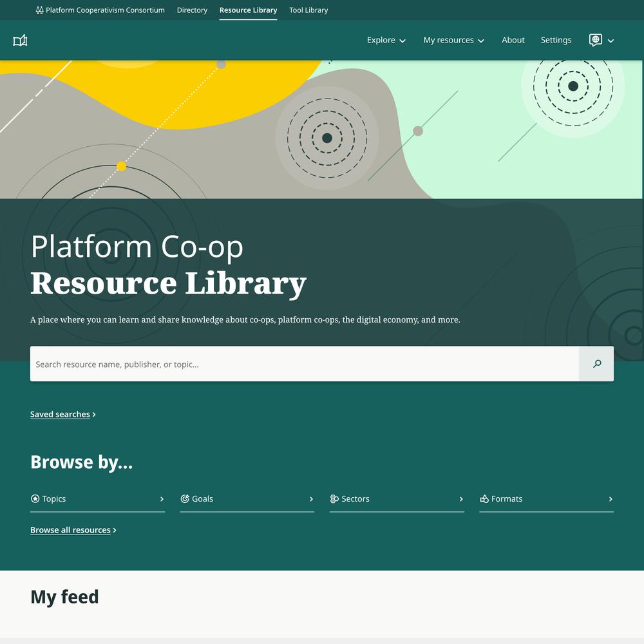Click the My feed heading
Screen dimensions: 644x644
tap(64, 597)
